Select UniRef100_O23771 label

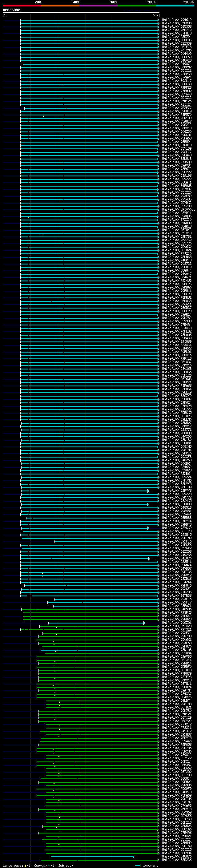point(177,430)
